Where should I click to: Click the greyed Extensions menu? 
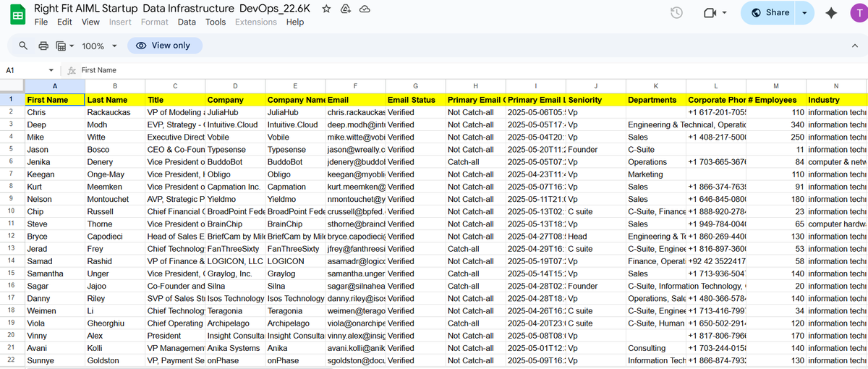pos(256,22)
